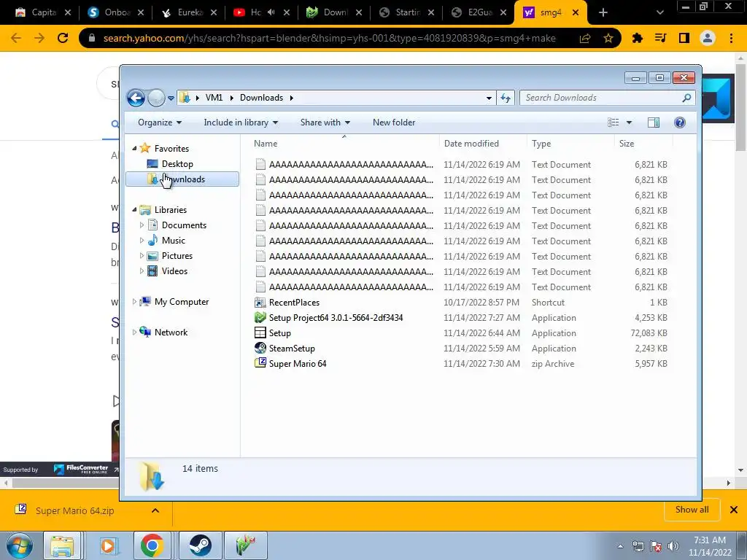Select the Music library icon
747x560 pixels.
152,240
